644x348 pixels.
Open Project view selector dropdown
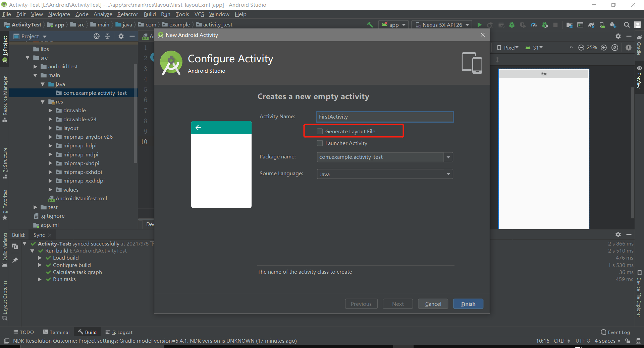[30, 36]
